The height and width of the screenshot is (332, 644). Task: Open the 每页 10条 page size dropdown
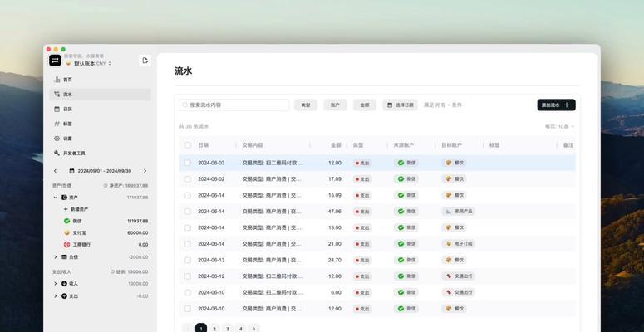(559, 126)
